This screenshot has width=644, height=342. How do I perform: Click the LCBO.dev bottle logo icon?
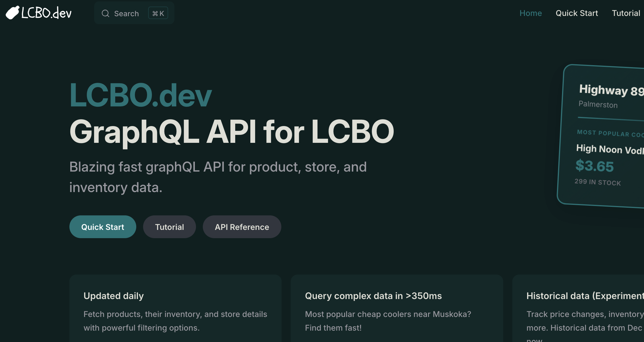pyautogui.click(x=12, y=13)
